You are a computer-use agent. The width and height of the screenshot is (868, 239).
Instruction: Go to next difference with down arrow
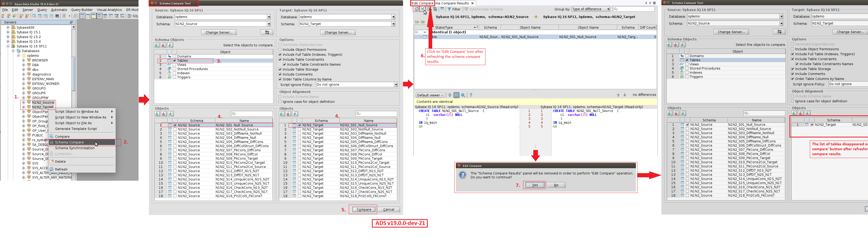625,95
